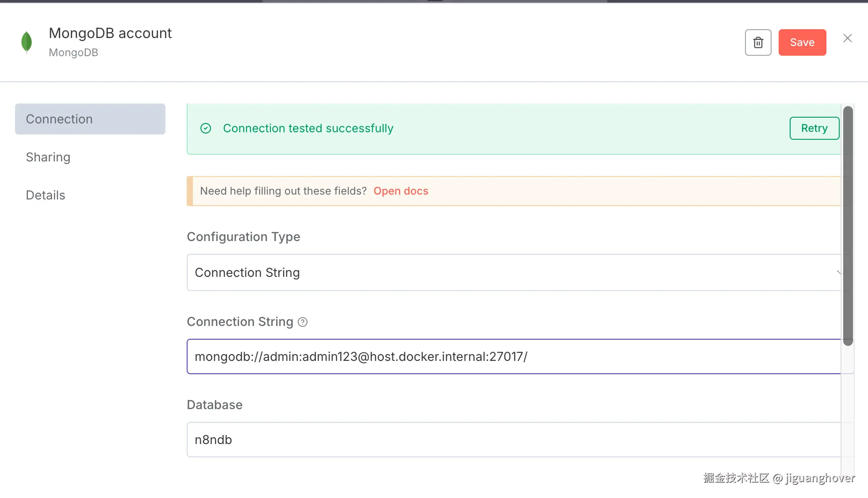Click the MongoDB green leaf logo
The image size is (868, 498).
point(27,42)
